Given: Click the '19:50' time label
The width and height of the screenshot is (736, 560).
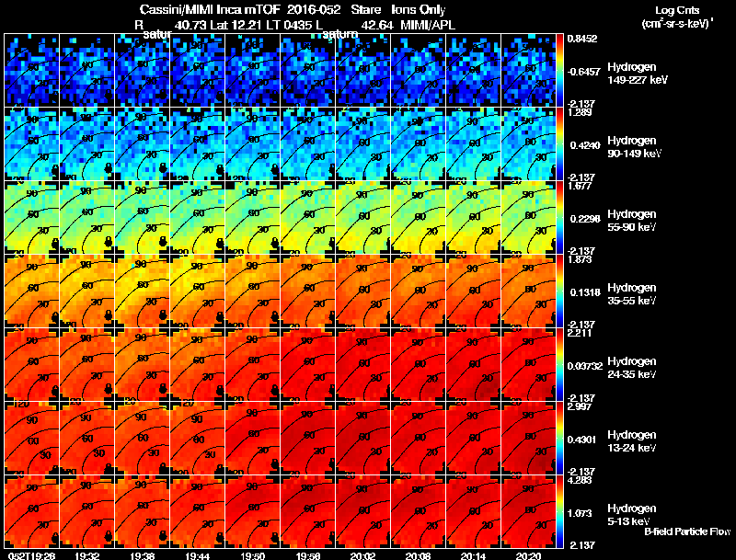Looking at the screenshot, I should [252, 555].
